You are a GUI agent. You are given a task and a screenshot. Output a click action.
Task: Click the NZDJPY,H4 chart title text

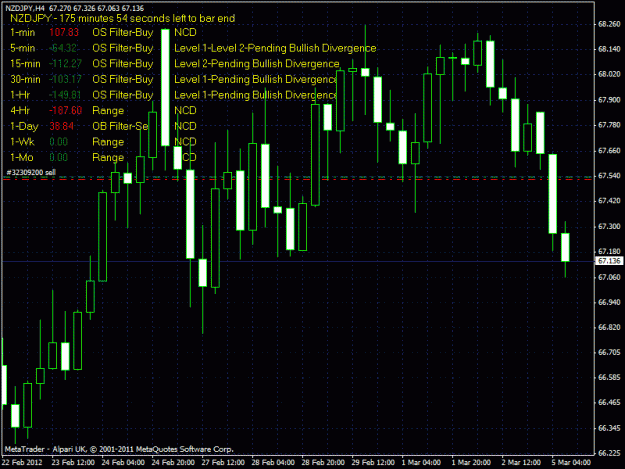click(25, 8)
